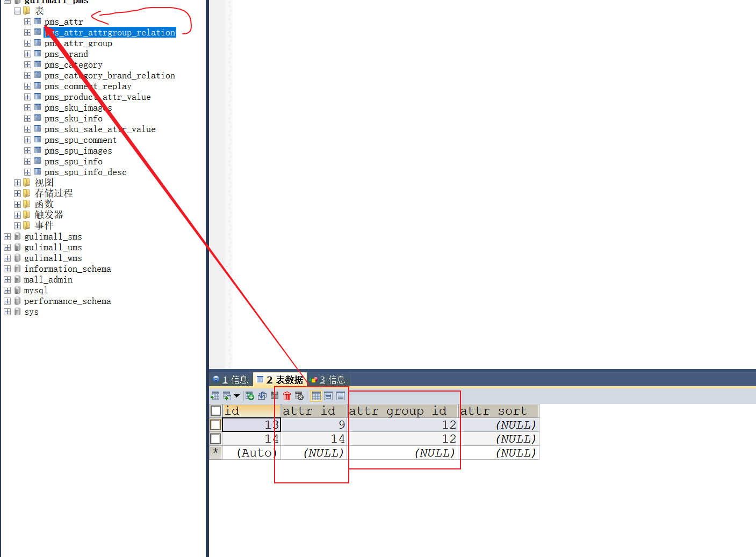The image size is (756, 557).
Task: Click the 'attr_sort' column header
Action: pos(499,411)
